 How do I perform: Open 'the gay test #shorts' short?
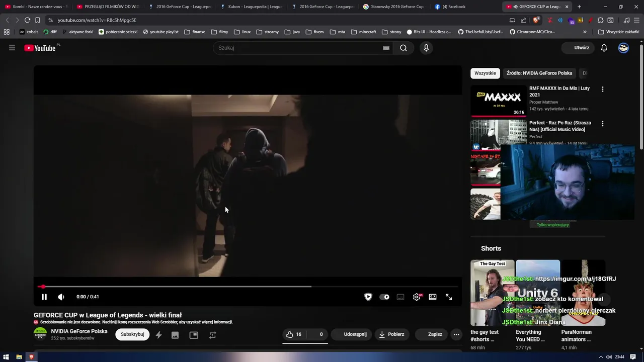coord(493,293)
